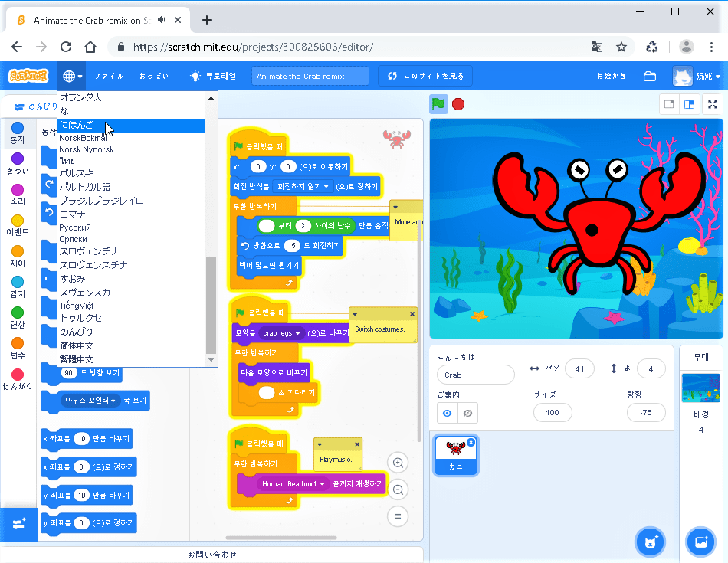Edit sprite y position value 4
This screenshot has width=728, height=563.
pyautogui.click(x=651, y=369)
